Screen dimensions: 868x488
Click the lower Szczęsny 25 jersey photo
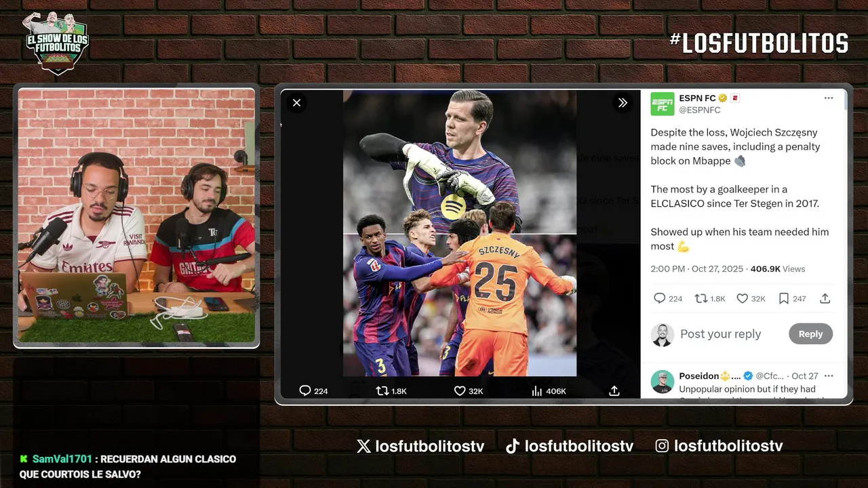tap(460, 305)
